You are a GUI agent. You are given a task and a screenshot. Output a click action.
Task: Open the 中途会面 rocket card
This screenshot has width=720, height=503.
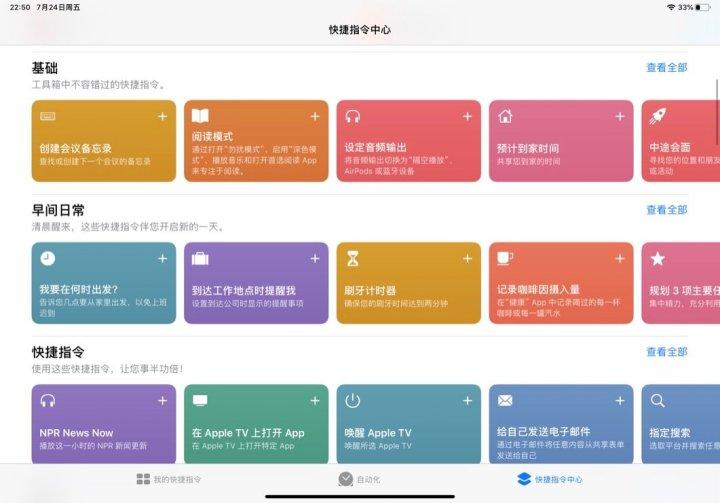(681, 141)
